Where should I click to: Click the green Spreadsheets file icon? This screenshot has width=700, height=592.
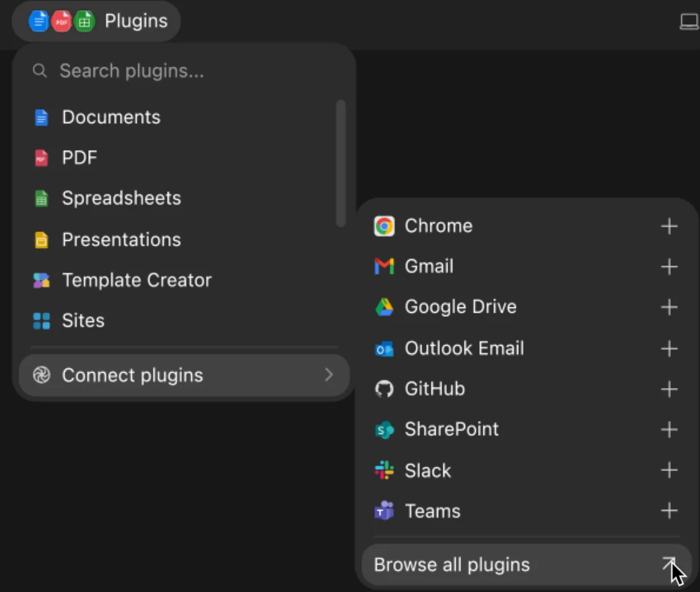(x=41, y=198)
